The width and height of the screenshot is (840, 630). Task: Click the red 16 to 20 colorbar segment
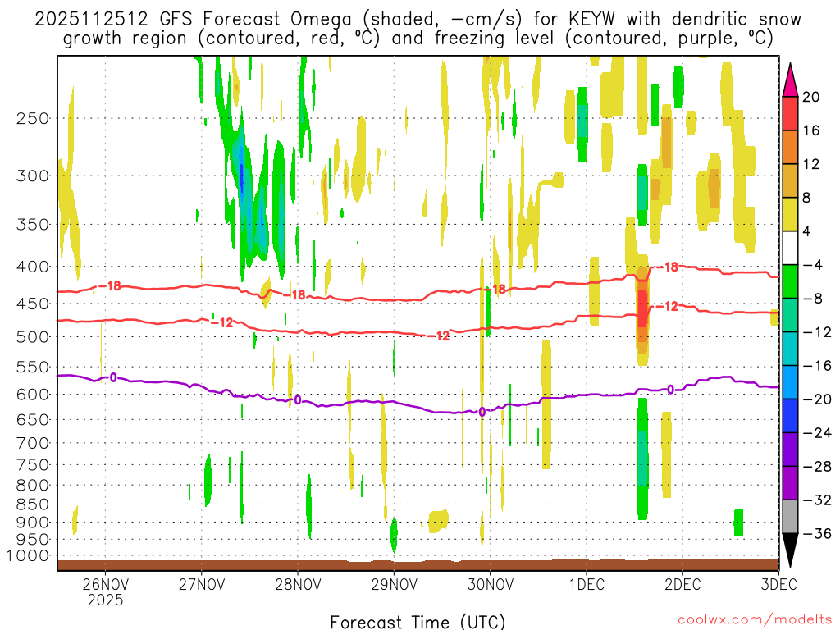pos(790,113)
